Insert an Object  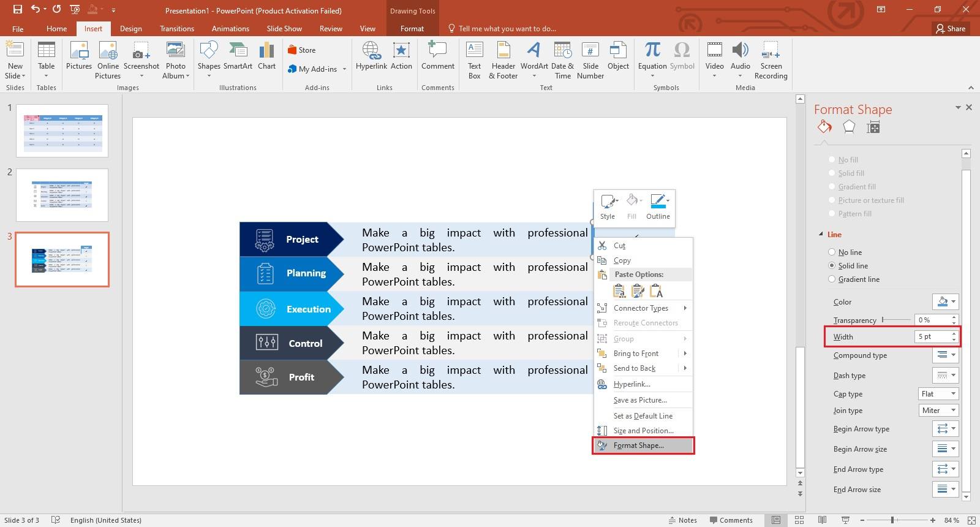click(618, 56)
